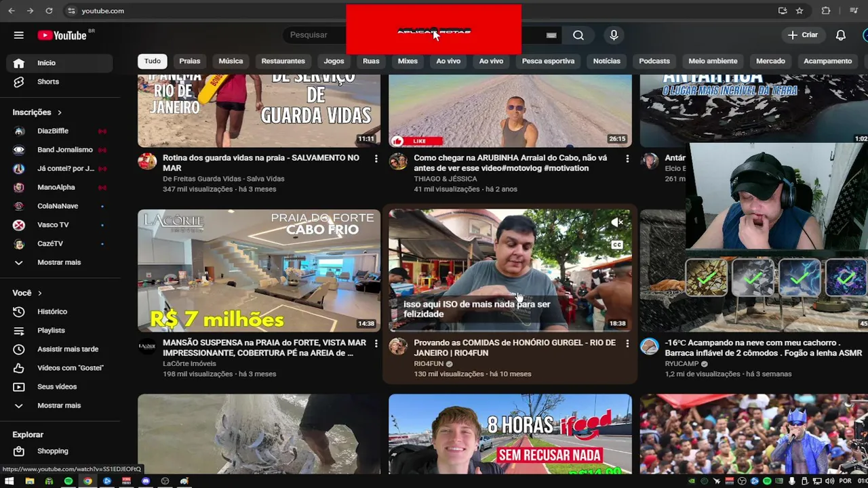Select the Meio ambiente filter chip
Screen dimensions: 868x488
click(x=713, y=61)
